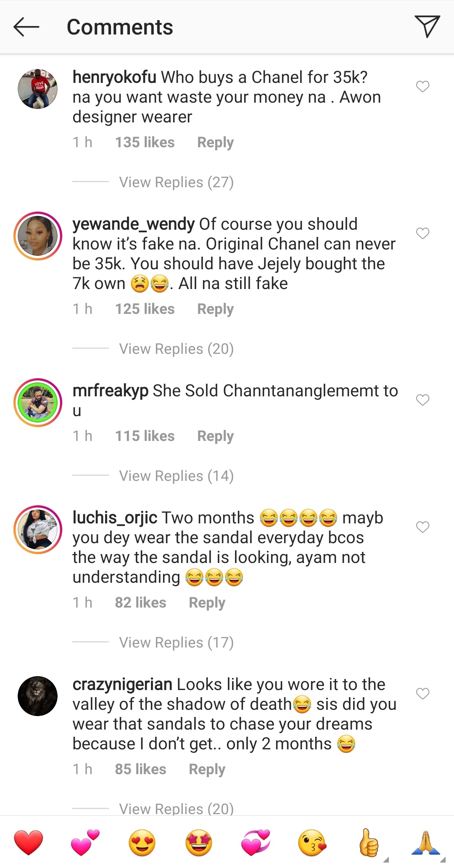
Task: Expand View Replies (27) under henryokofu
Action: click(x=176, y=182)
